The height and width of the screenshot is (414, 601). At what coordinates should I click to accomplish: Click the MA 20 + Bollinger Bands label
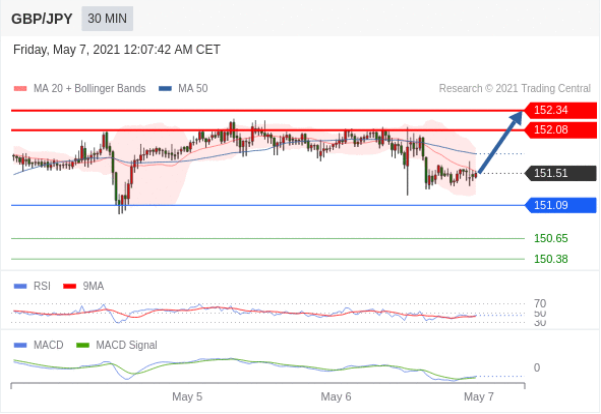click(x=89, y=89)
